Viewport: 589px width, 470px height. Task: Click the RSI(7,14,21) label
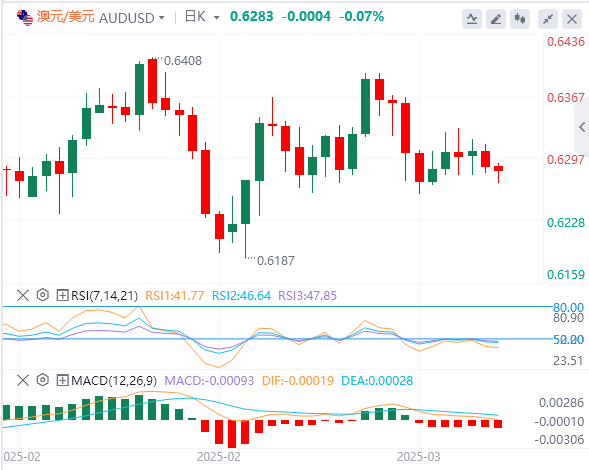(x=104, y=296)
